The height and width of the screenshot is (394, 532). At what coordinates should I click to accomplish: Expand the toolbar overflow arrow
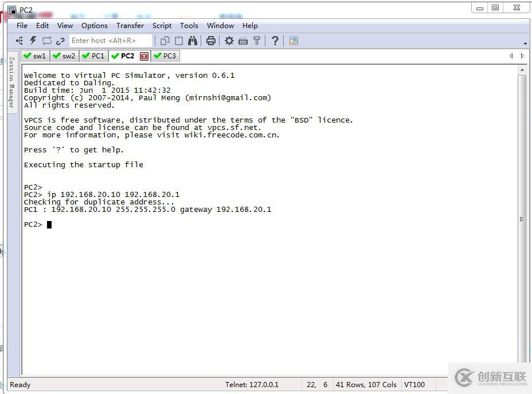[x=525, y=44]
